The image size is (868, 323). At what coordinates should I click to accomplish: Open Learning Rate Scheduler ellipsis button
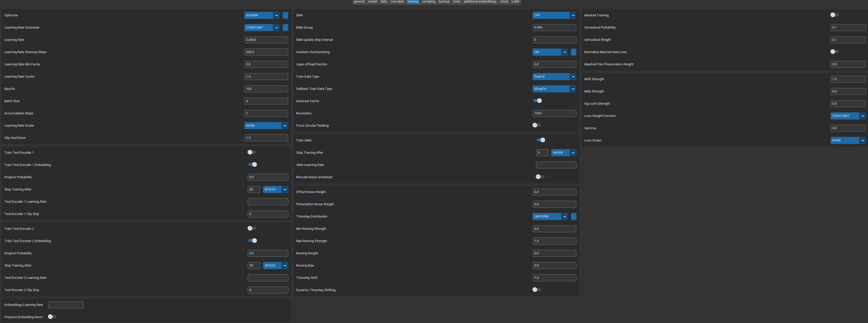[285, 28]
